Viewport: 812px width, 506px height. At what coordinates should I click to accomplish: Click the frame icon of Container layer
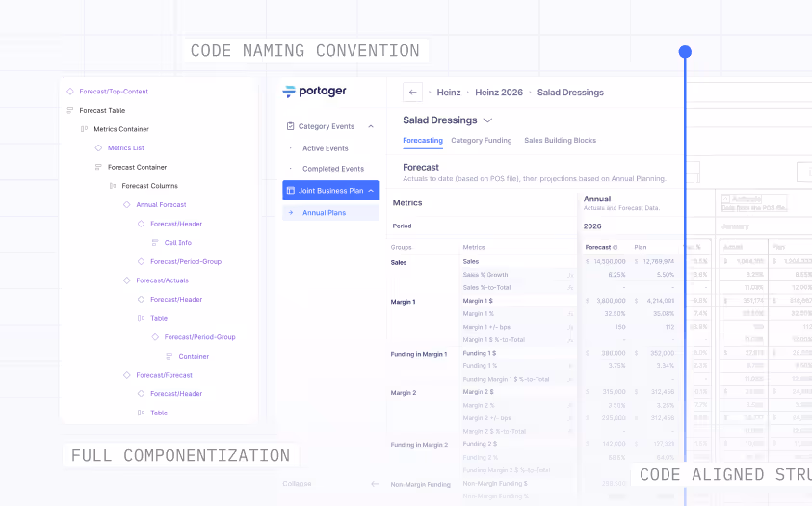tap(169, 356)
